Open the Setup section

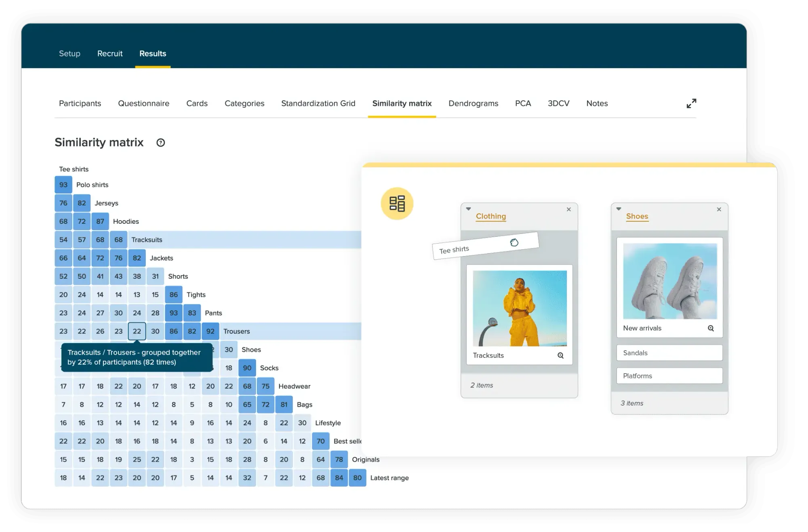click(69, 53)
